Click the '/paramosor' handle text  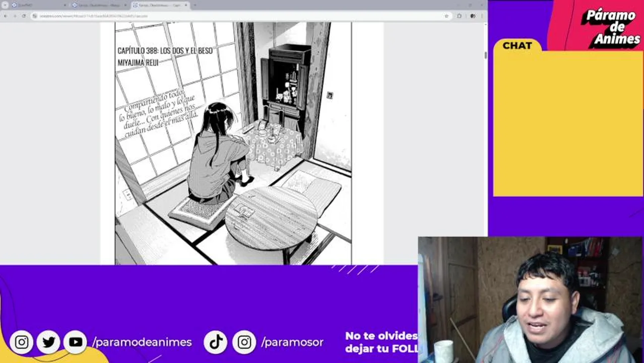pyautogui.click(x=292, y=342)
